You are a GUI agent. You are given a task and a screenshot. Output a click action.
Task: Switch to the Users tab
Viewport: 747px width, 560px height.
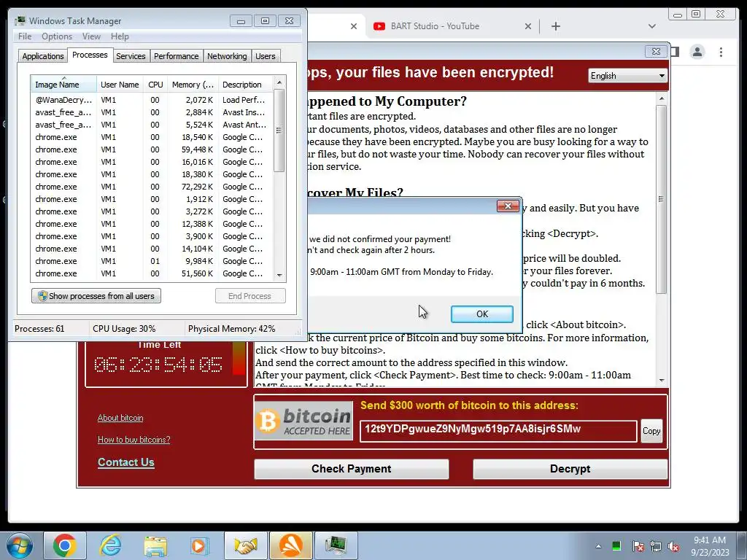coord(265,56)
